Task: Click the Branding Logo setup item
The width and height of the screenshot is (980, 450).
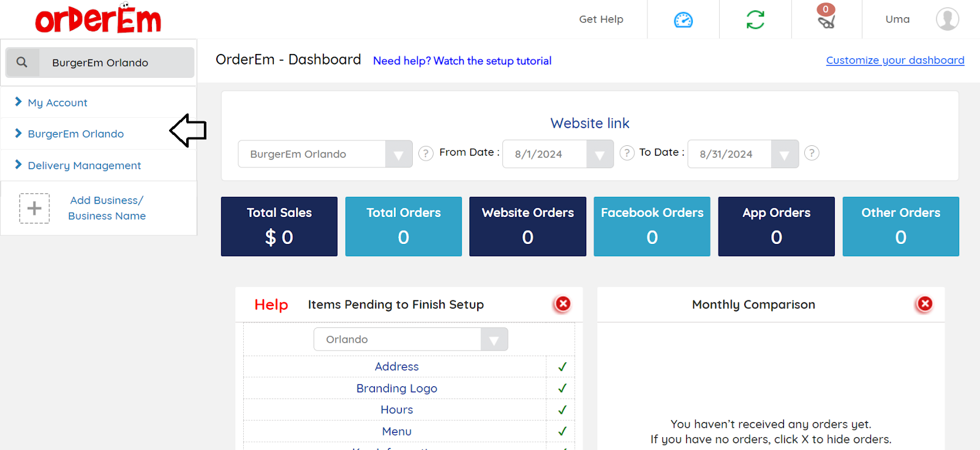Action: (x=396, y=388)
